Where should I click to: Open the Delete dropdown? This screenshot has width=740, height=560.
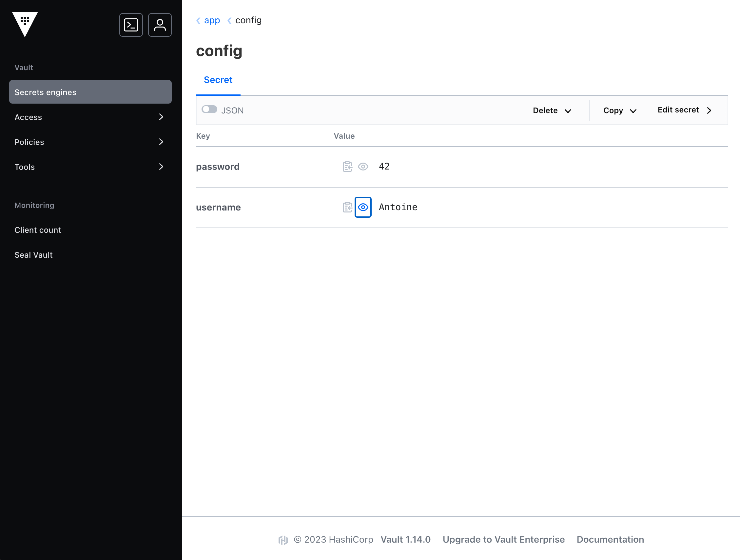[552, 110]
